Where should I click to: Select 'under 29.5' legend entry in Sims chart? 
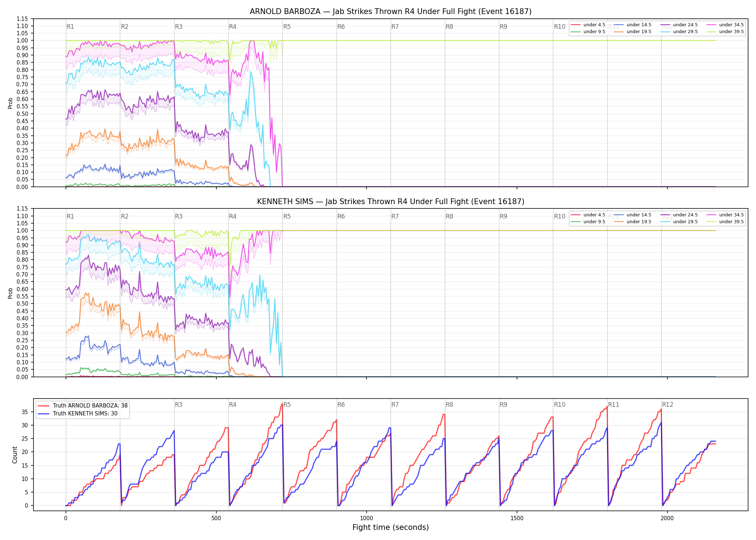click(679, 222)
